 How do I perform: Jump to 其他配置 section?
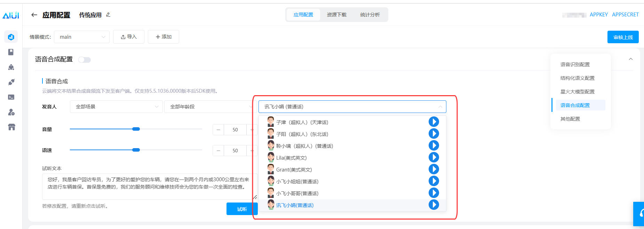(x=570, y=119)
